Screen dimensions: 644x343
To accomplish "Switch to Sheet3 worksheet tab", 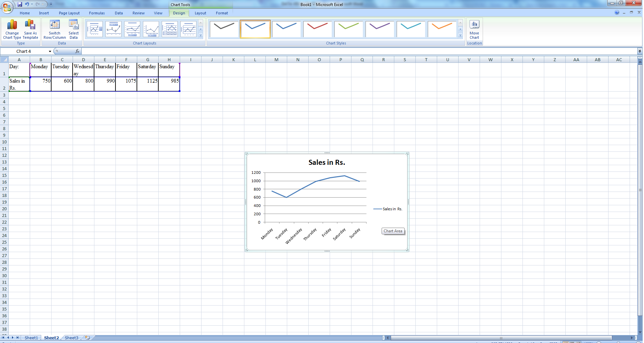I will 71,338.
